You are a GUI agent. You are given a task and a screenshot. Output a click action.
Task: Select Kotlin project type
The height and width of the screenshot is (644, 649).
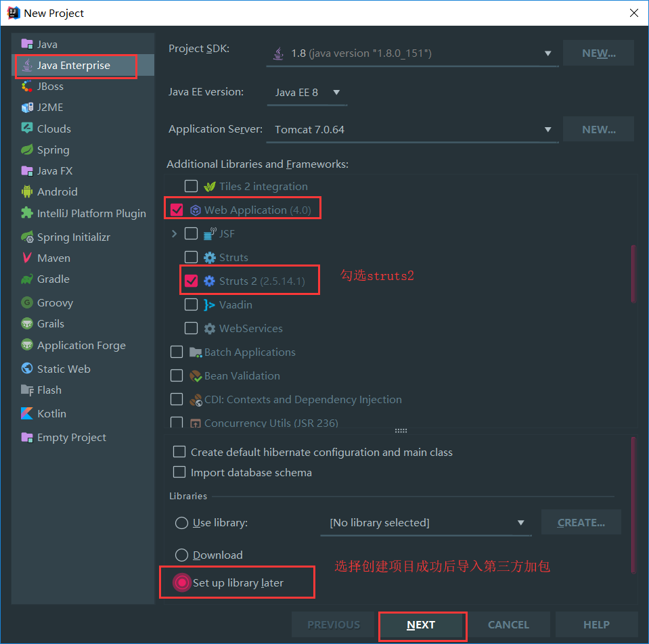click(x=51, y=413)
